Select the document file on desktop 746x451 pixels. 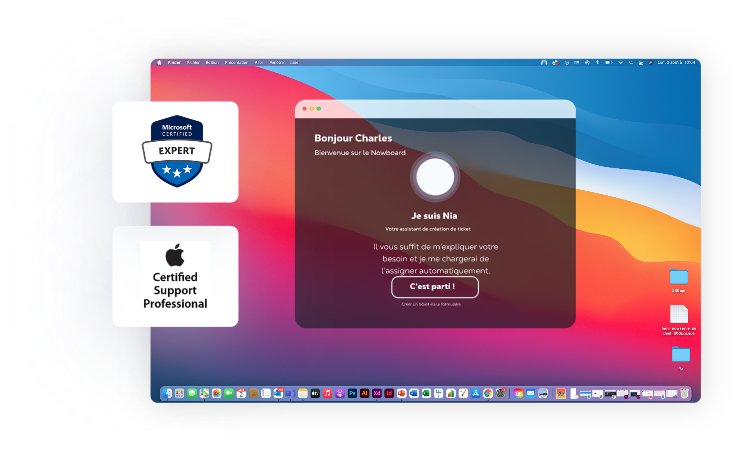point(679,314)
